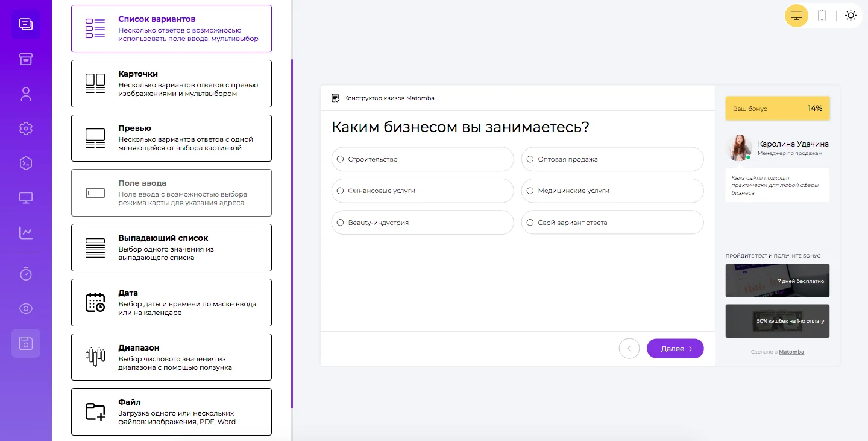Viewport: 868px width, 441px height.
Task: Click Каролина Удачина avatar photo
Action: 739,148
